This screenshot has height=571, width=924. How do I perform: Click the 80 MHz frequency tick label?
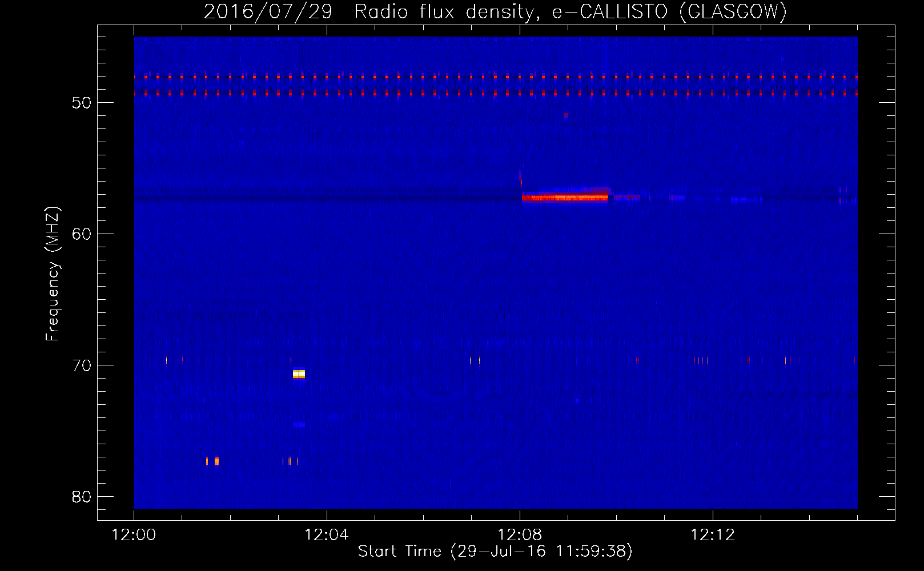click(82, 497)
